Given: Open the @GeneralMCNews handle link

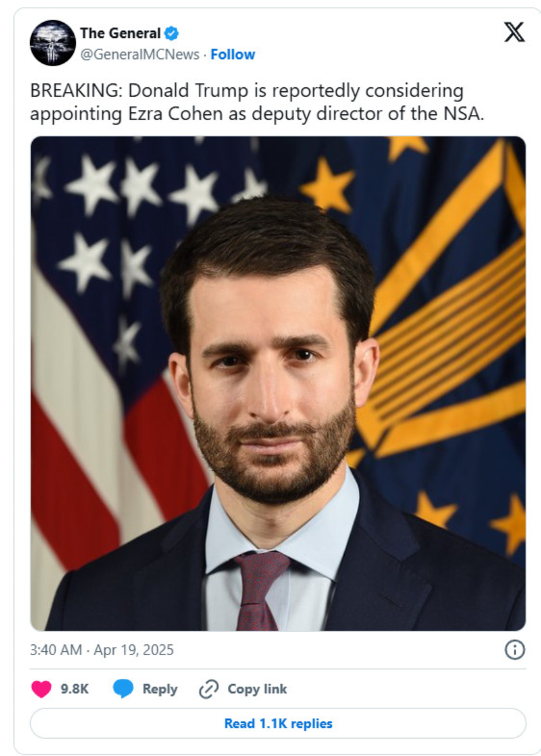Looking at the screenshot, I should [x=140, y=55].
